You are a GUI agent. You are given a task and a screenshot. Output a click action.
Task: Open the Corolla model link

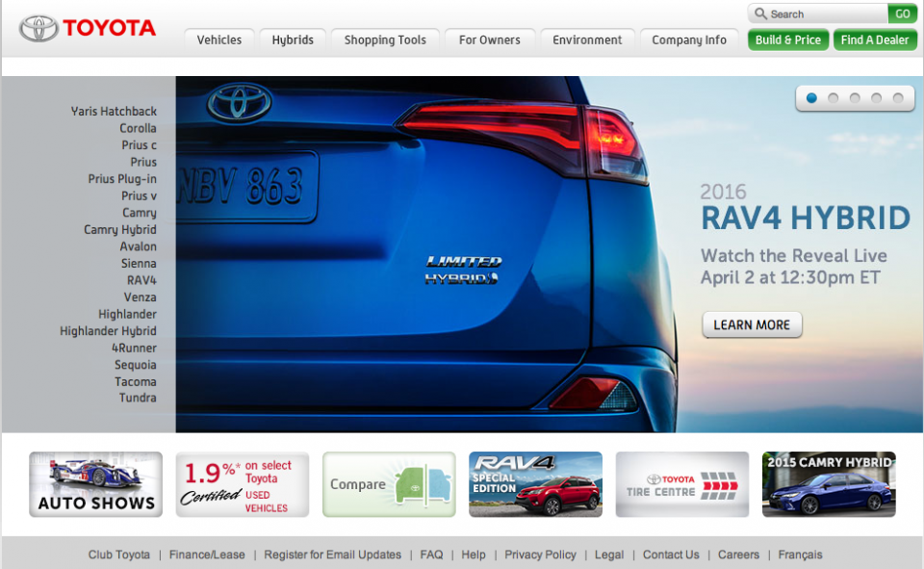coord(138,128)
